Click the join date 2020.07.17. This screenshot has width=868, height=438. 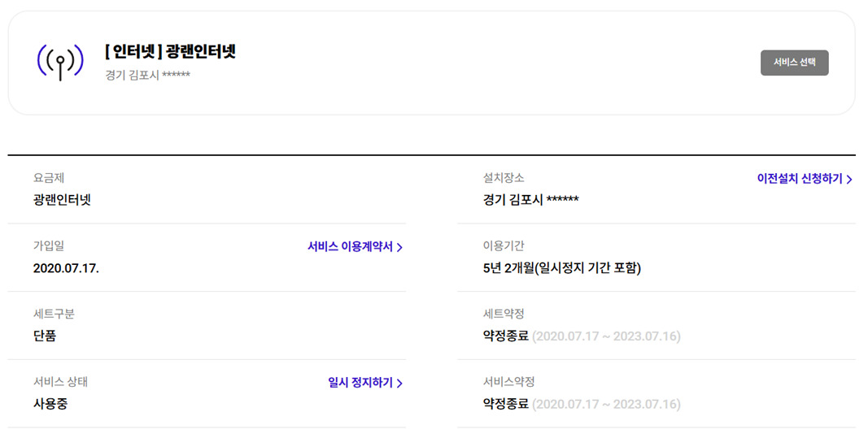[x=66, y=268]
